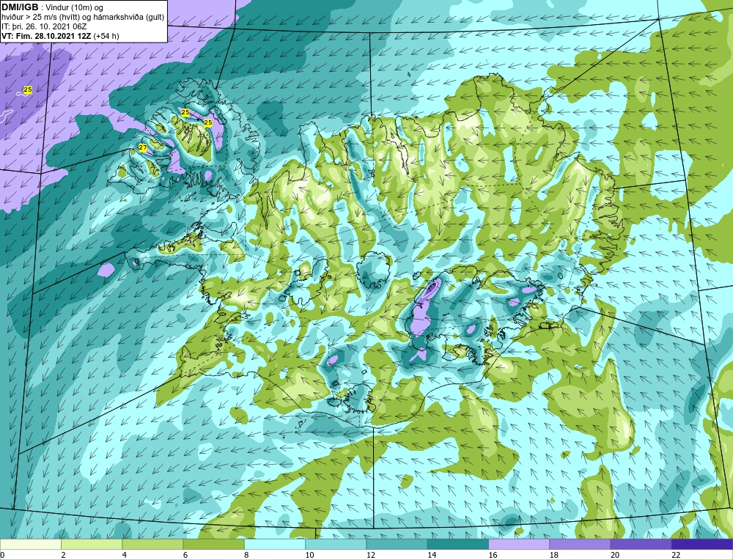
Task: Pick the 18–20 m/s medium purple legend swatch
Action: point(580,544)
